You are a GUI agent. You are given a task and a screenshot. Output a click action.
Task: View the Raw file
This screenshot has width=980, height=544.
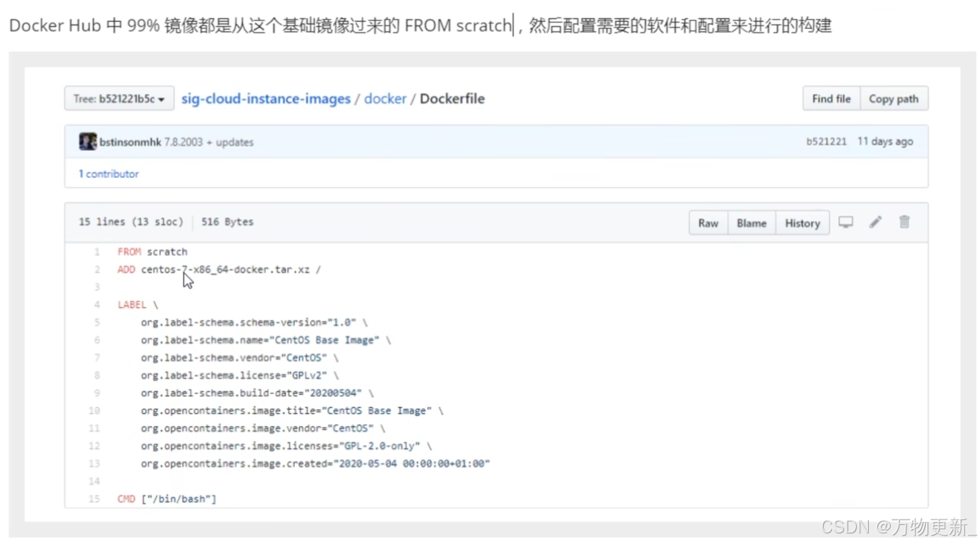coord(708,223)
